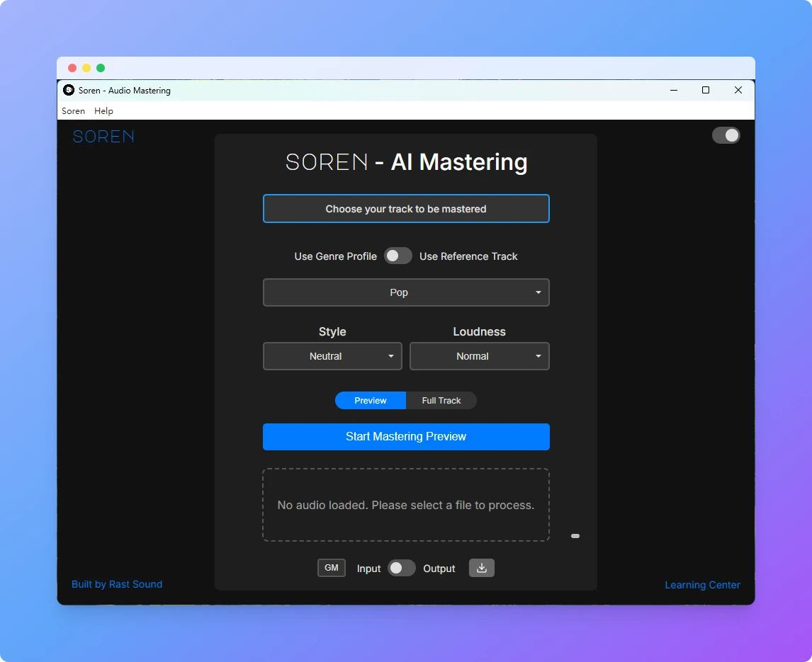Screen dimensions: 812x662
Task: Toggle the theme switch at top right
Action: tap(726, 135)
